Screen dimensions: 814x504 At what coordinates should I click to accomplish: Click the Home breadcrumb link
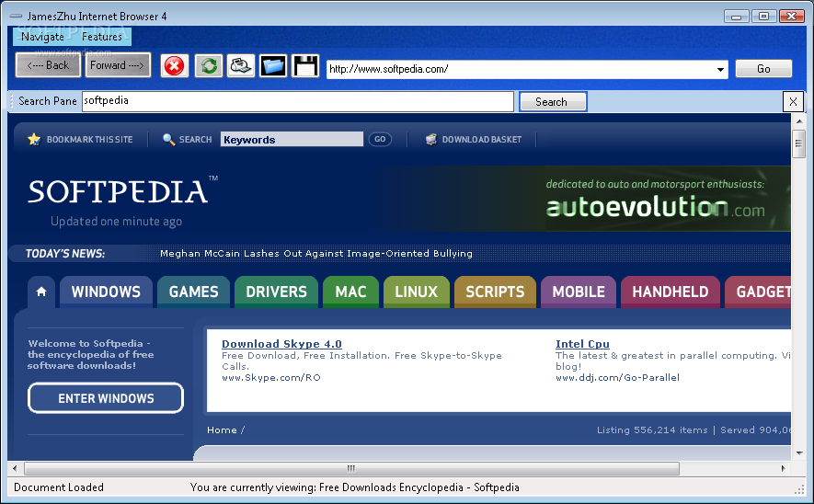click(222, 430)
